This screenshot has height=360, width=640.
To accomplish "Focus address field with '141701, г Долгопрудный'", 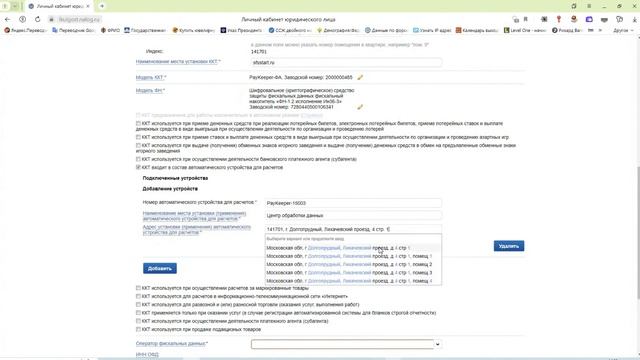I will click(353, 229).
